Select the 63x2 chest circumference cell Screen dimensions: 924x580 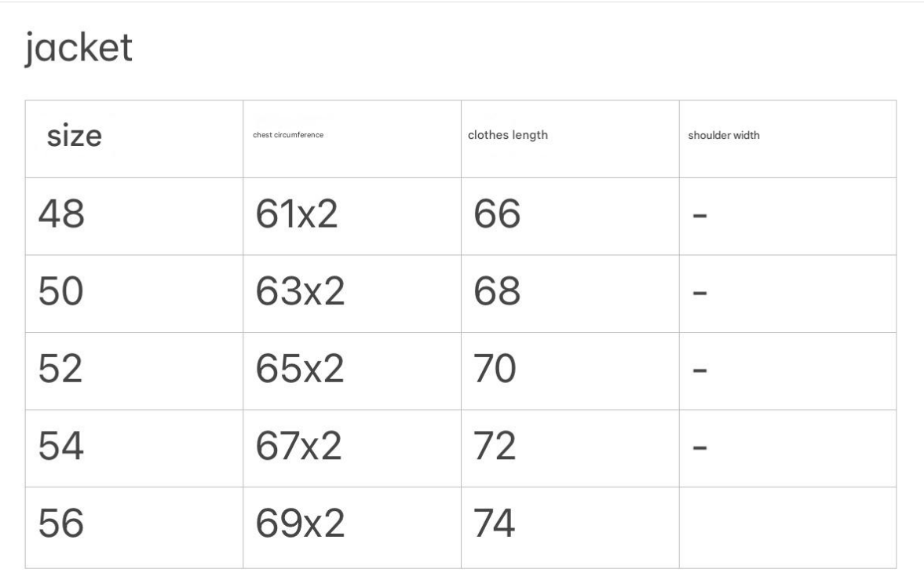point(300,292)
